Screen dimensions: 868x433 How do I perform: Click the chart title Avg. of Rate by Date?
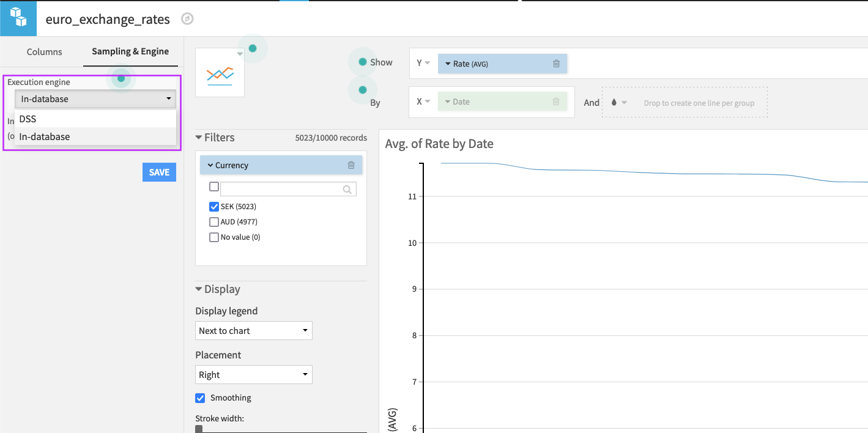click(439, 144)
